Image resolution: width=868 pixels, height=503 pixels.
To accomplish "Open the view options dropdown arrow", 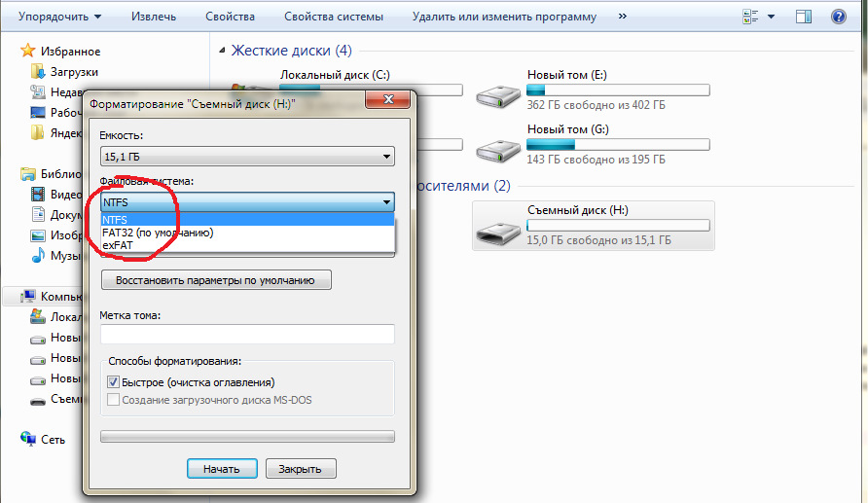I will 771,17.
